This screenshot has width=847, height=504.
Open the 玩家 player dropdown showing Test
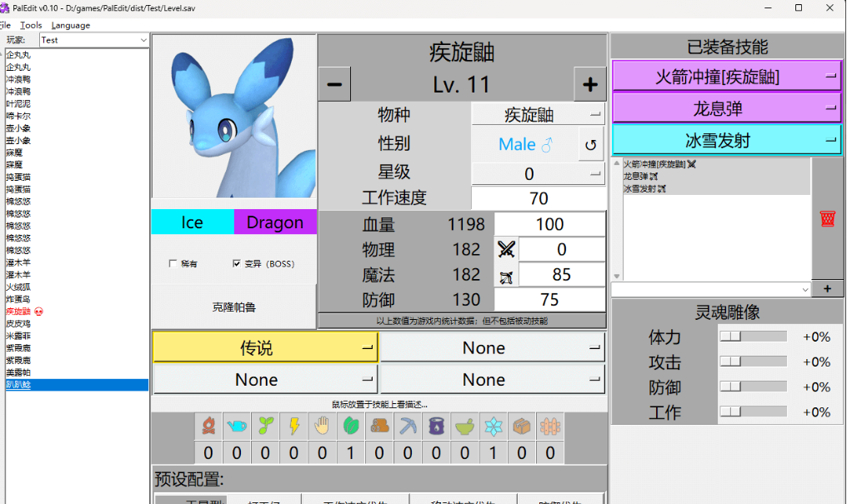coord(94,40)
